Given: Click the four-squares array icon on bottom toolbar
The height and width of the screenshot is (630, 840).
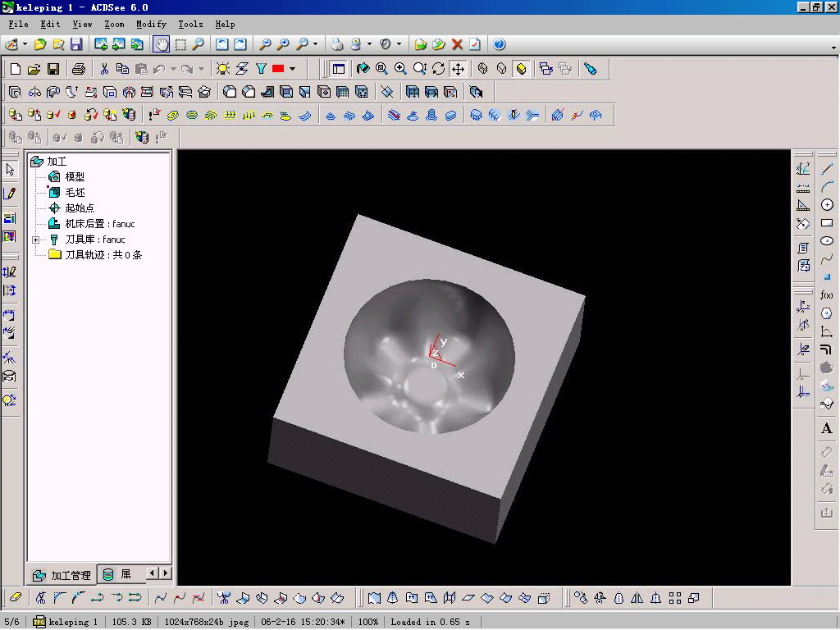Looking at the screenshot, I should [675, 598].
